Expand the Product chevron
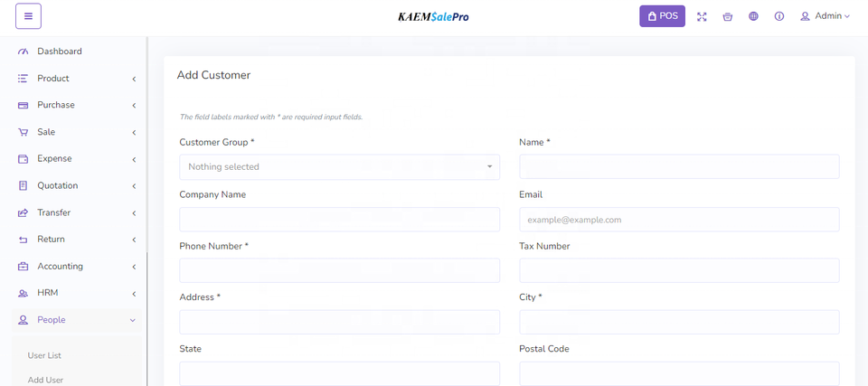This screenshot has width=868, height=386. pyautogui.click(x=134, y=80)
